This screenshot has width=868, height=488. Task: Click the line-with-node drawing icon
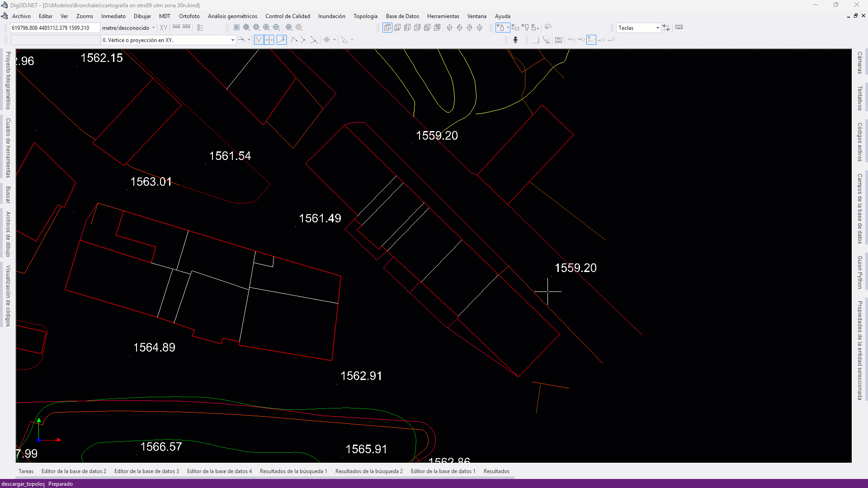click(x=303, y=40)
